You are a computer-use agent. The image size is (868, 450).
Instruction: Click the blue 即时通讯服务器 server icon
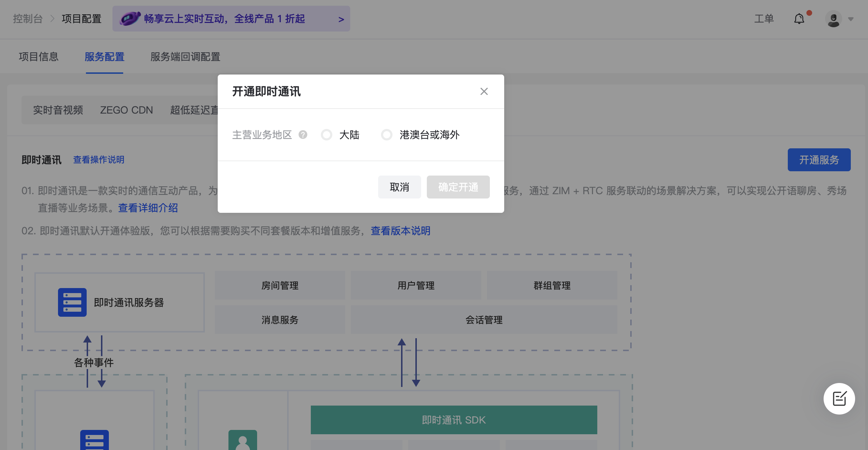(72, 302)
